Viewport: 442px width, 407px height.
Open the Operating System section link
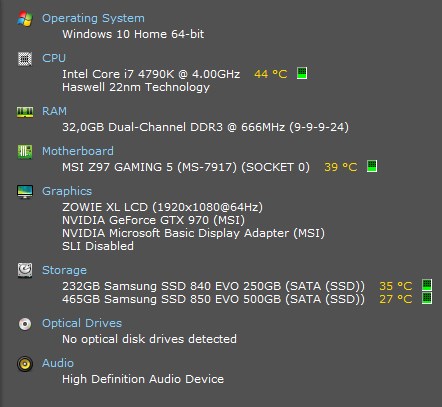[93, 18]
